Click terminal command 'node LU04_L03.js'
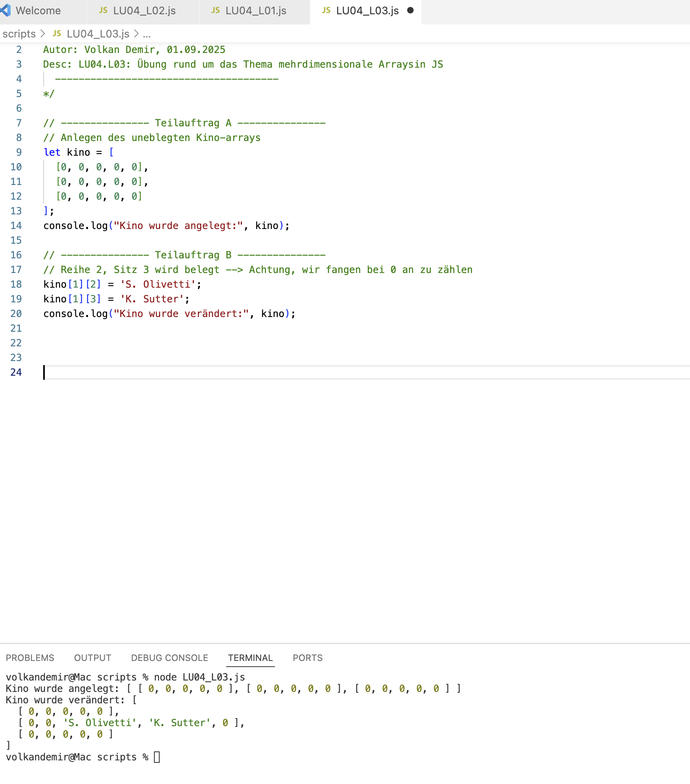The image size is (690, 784). (x=200, y=677)
